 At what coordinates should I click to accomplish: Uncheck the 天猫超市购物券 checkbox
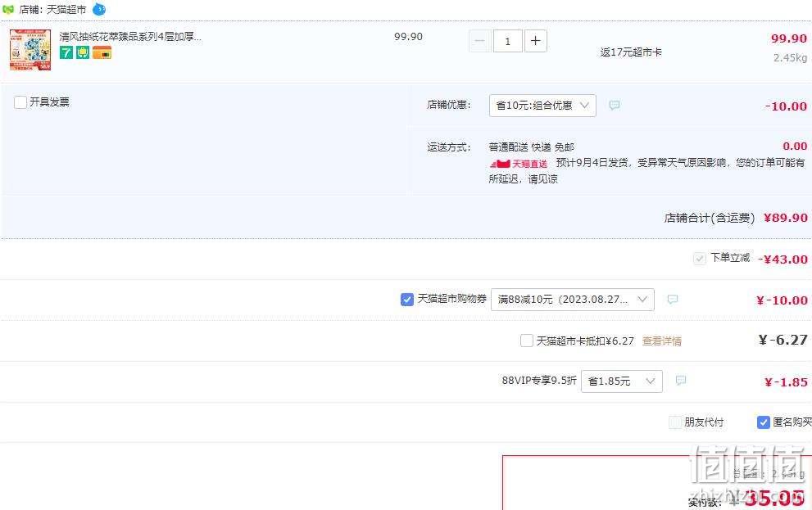pyautogui.click(x=407, y=300)
